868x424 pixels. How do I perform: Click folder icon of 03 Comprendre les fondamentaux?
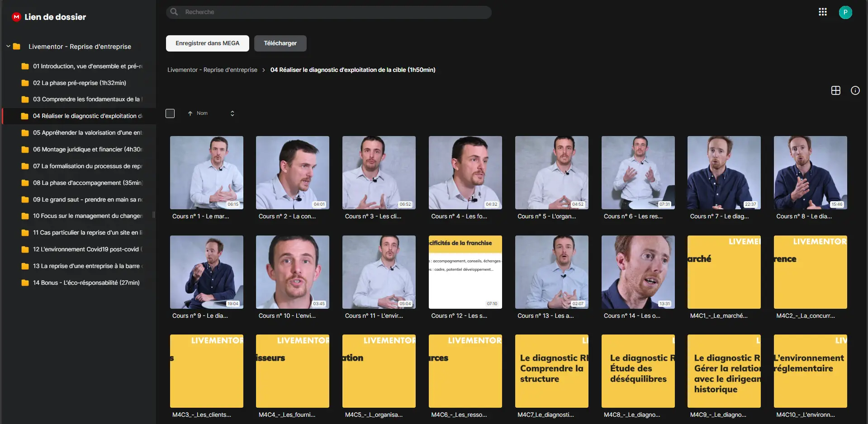[x=25, y=99]
